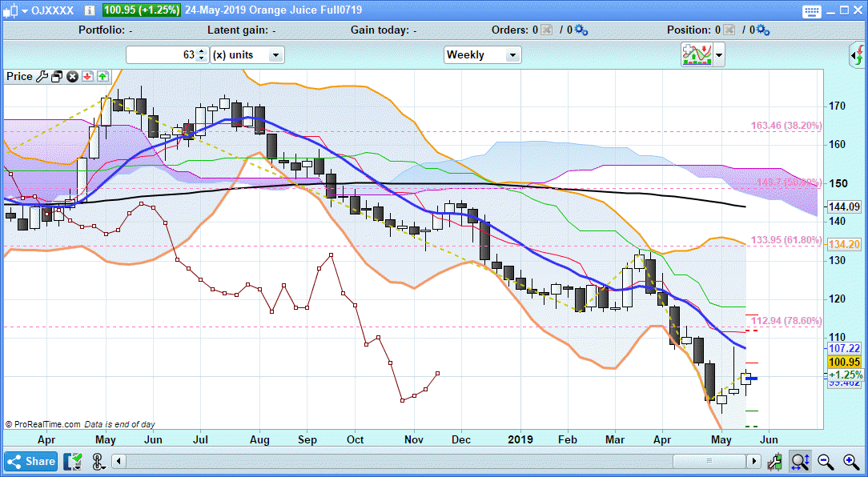The image size is (868, 477).
Task: Click the Dec label on time axis
Action: click(461, 440)
